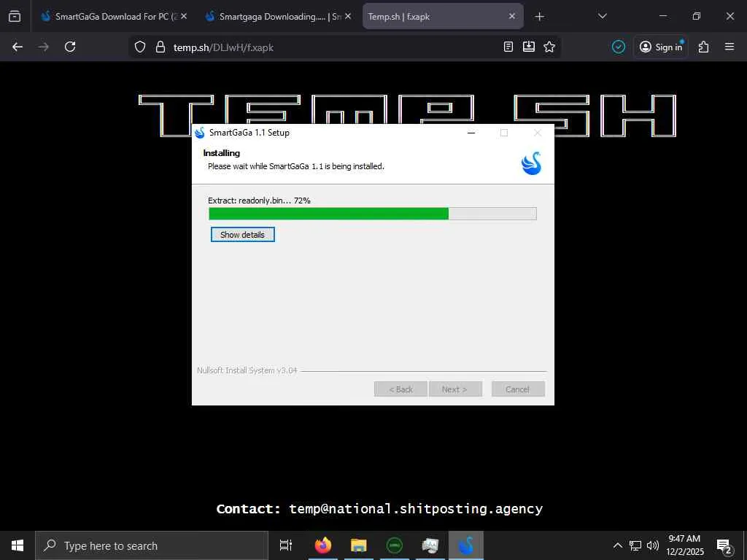
Task: Click the install/save page icon in address bar
Action: (x=529, y=47)
